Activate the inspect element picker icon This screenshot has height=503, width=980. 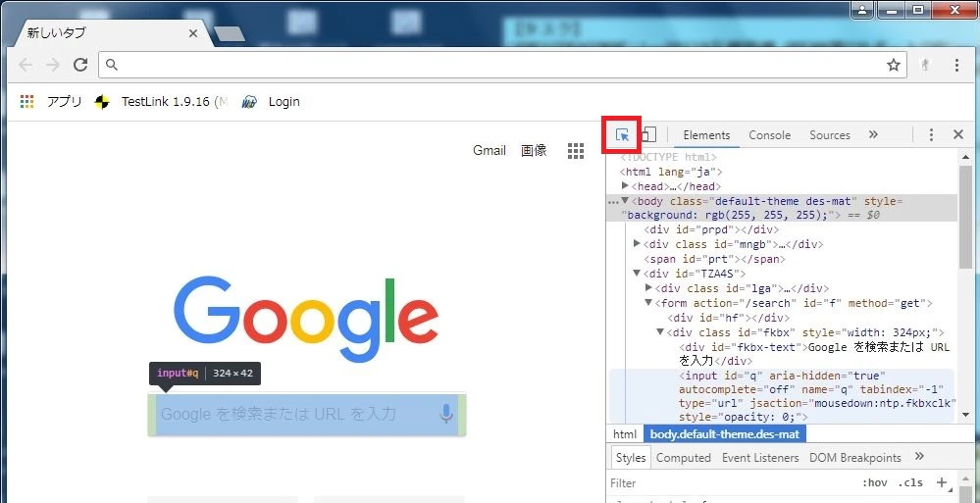click(x=622, y=135)
